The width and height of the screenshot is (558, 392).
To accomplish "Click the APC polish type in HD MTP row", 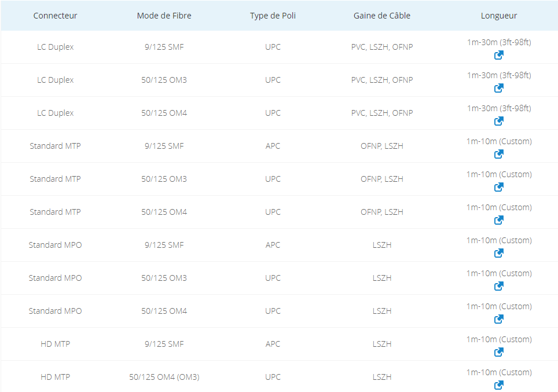I will pos(273,344).
